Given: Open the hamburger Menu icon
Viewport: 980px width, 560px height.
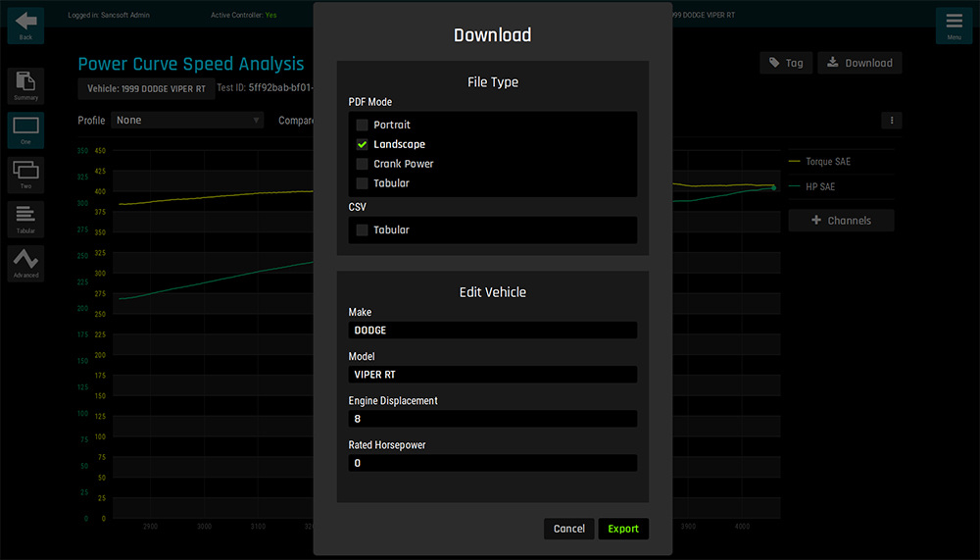Looking at the screenshot, I should pos(954,25).
